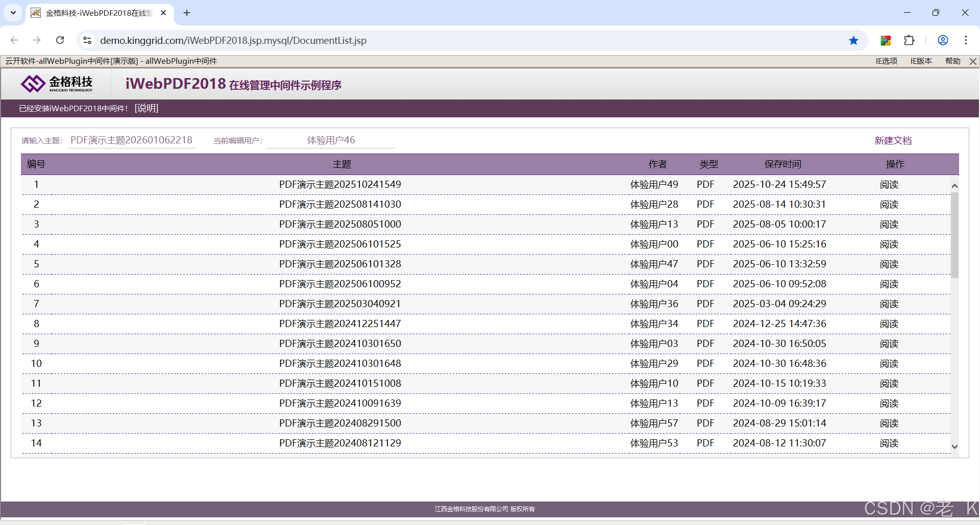The height and width of the screenshot is (525, 980).
Task: Open site information icon in address bar
Action: 87,40
